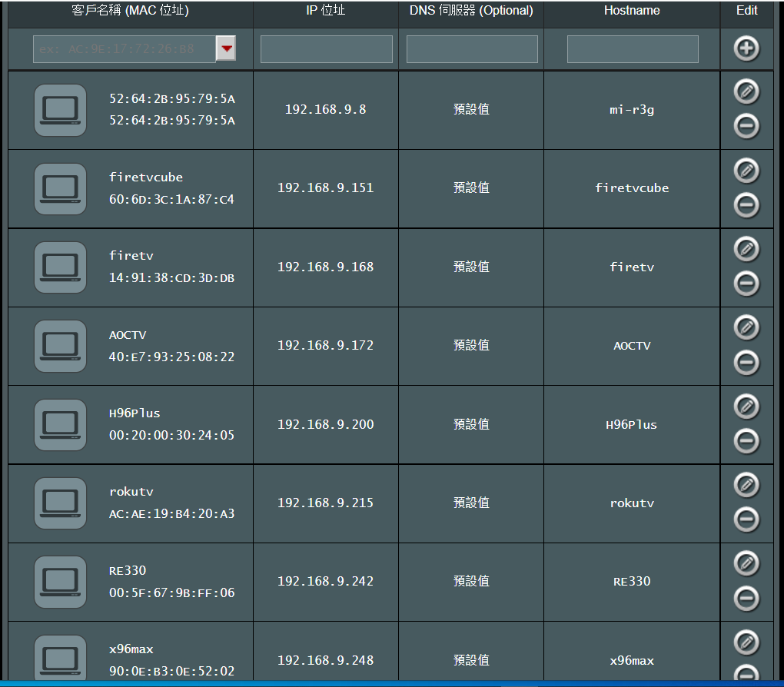Click the rokutv device laptop icon
Viewport: 784px width, 687px height.
(61, 503)
